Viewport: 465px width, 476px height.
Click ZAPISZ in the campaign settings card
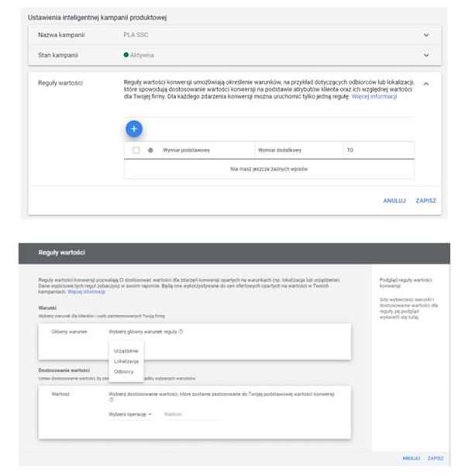pyautogui.click(x=425, y=200)
